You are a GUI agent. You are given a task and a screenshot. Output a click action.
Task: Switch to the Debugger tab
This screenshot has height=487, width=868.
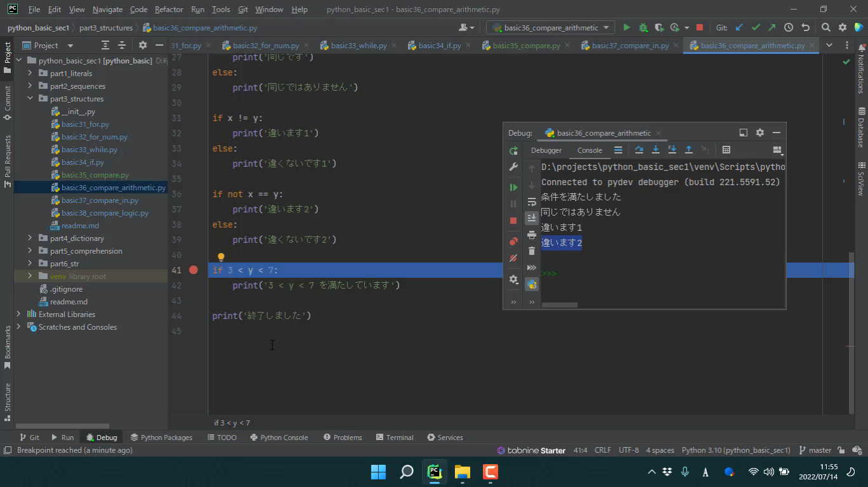point(546,150)
